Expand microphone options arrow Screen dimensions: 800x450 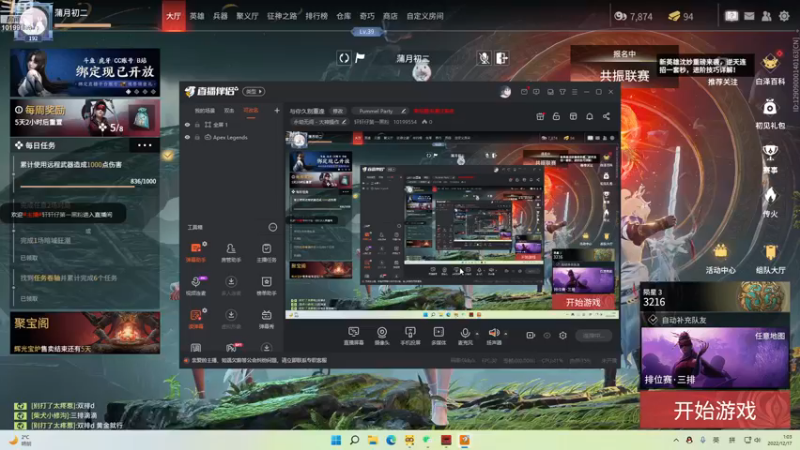[477, 334]
